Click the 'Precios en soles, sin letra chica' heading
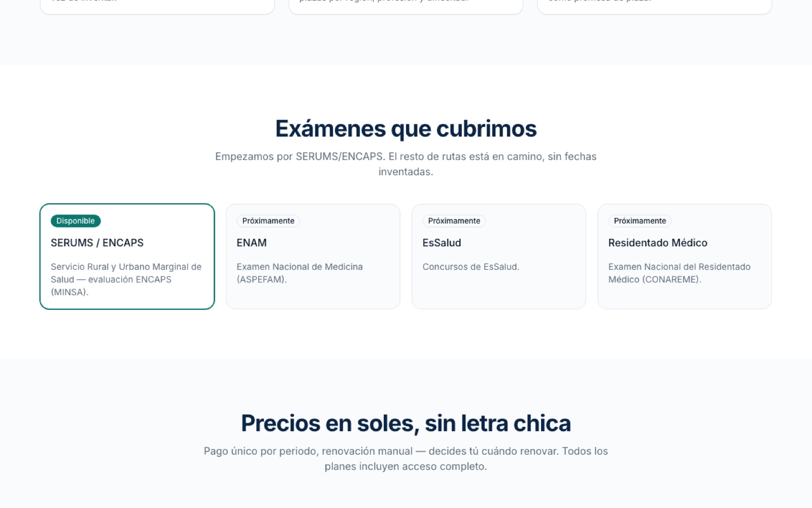This screenshot has height=508, width=812. click(406, 423)
